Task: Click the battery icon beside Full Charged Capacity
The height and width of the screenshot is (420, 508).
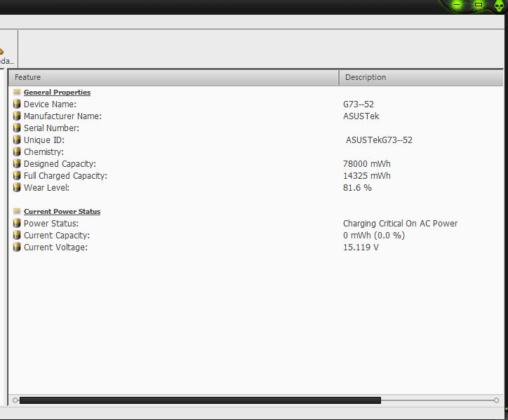Action: tap(17, 175)
